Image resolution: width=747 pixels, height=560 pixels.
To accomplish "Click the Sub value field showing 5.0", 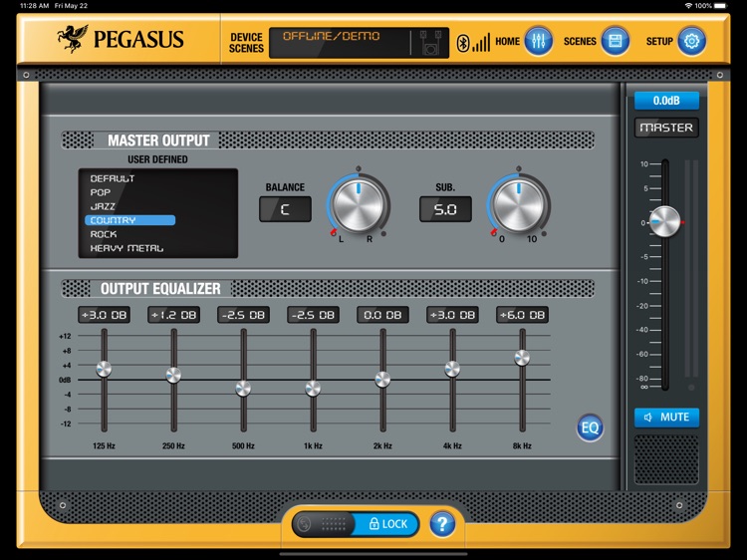I will click(445, 209).
